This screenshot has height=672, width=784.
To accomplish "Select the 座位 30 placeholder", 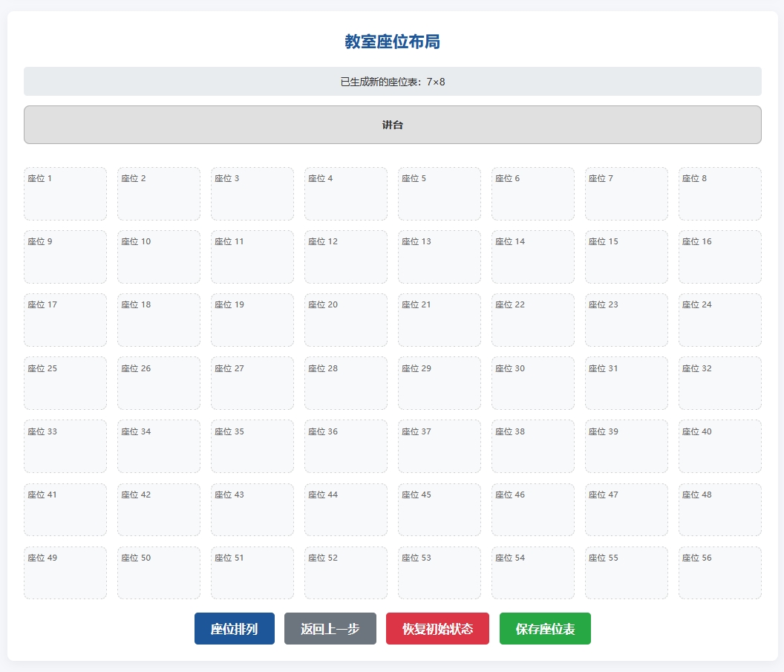I will (533, 383).
